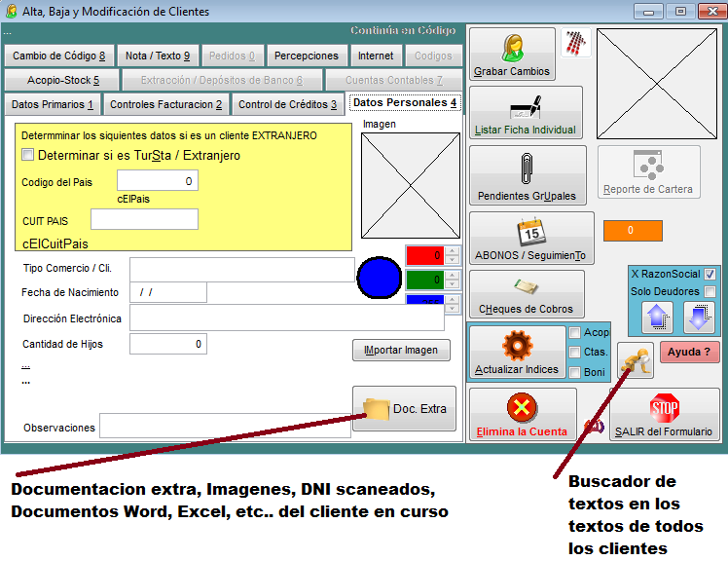Check the Solo Deudores checkbox
The image size is (728, 561).
[x=710, y=291]
